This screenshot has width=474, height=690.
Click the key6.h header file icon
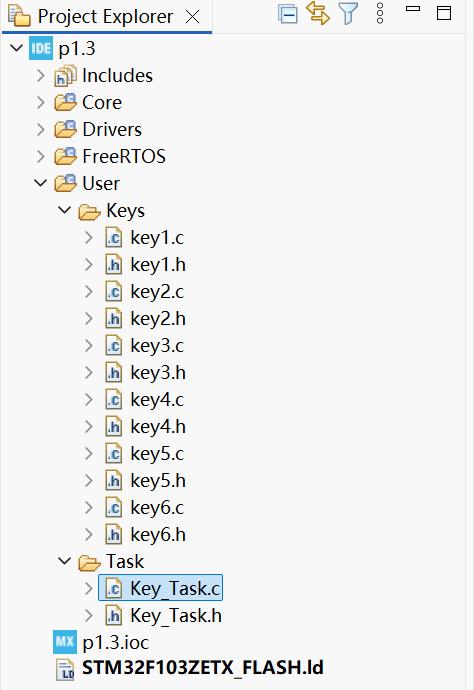coord(114,535)
